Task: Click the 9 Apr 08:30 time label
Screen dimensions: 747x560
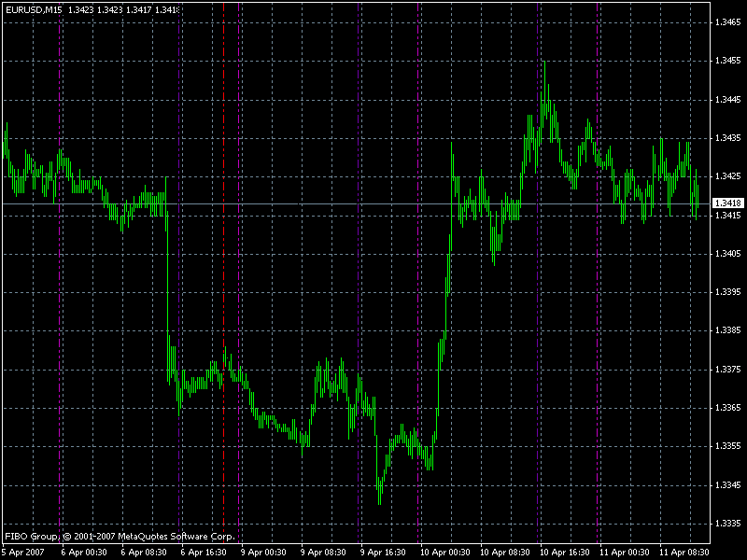Action: [323, 553]
